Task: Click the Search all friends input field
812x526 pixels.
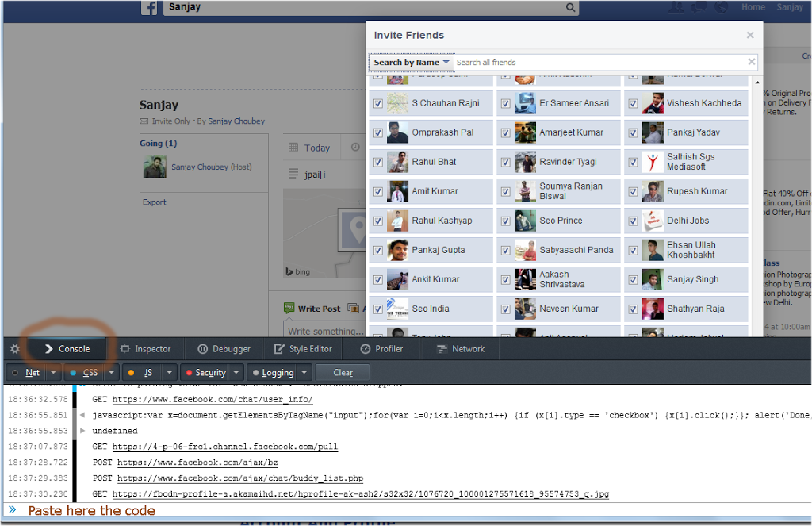Action: pos(599,62)
